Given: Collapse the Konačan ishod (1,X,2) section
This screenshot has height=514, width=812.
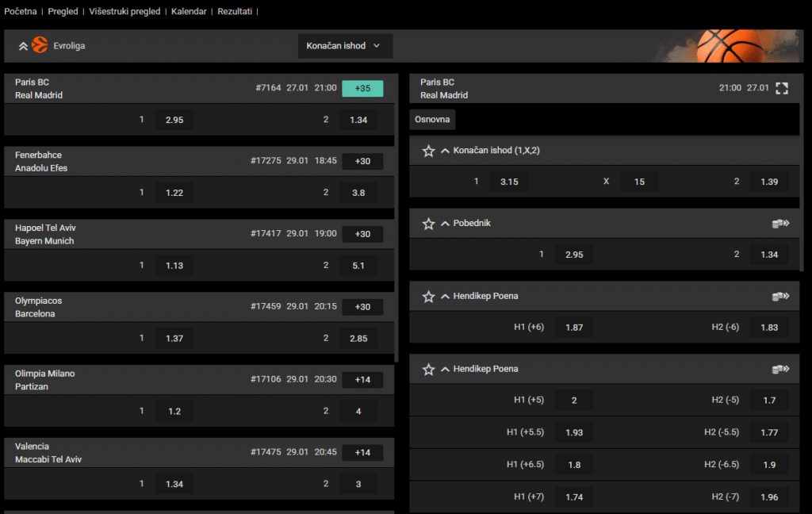Looking at the screenshot, I should pyautogui.click(x=445, y=151).
